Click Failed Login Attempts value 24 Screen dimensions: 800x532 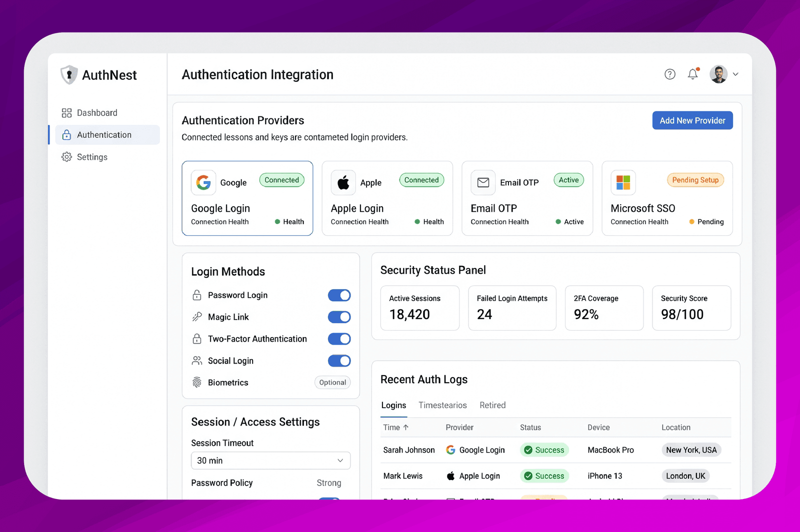click(484, 314)
